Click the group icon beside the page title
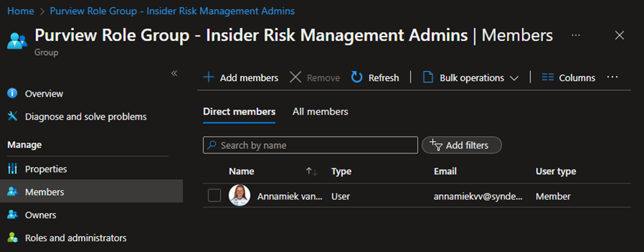This screenshot has height=252, width=644. point(17,40)
